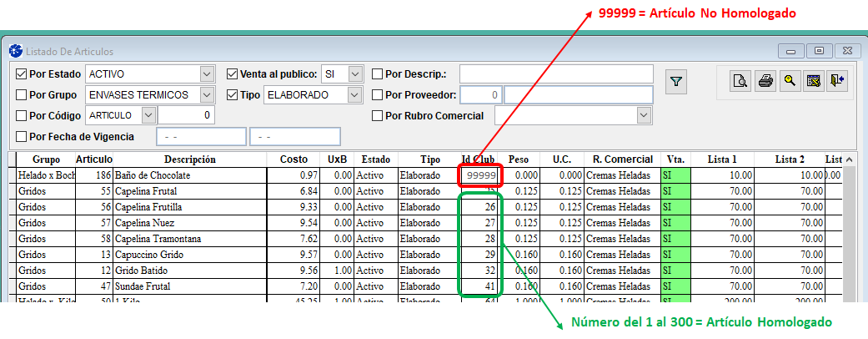Expand the ENVASES TERMICOS group dropdown

pos(207,94)
